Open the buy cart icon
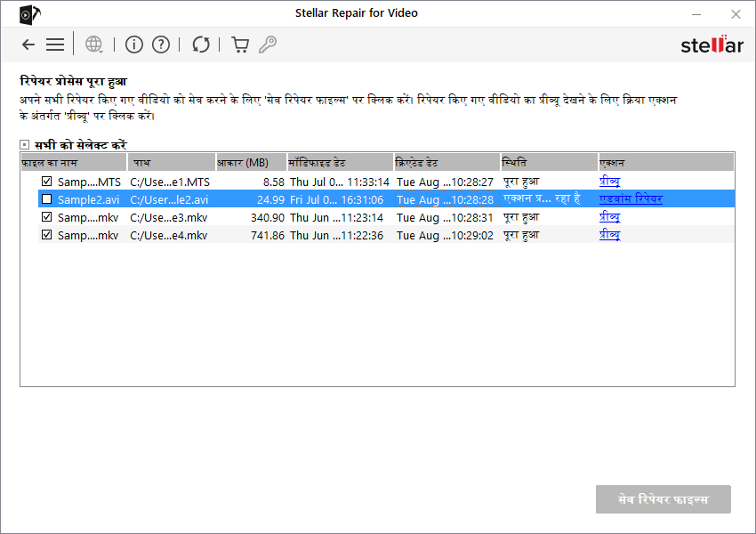This screenshot has width=756, height=534. pos(240,44)
